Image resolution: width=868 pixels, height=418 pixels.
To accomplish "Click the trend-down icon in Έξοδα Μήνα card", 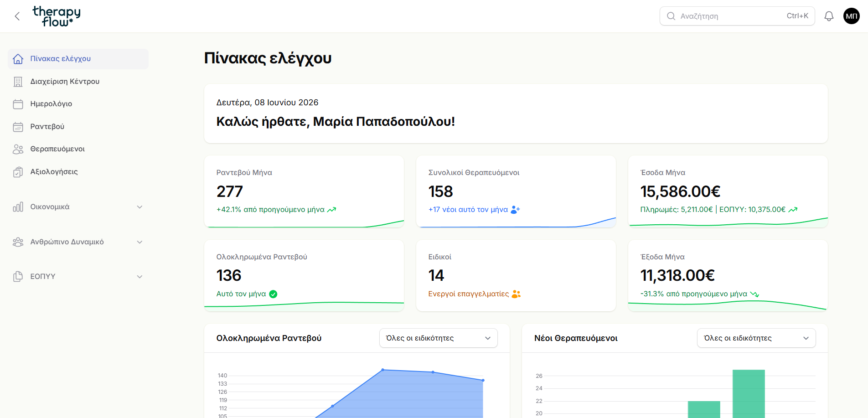I will pos(754,294).
